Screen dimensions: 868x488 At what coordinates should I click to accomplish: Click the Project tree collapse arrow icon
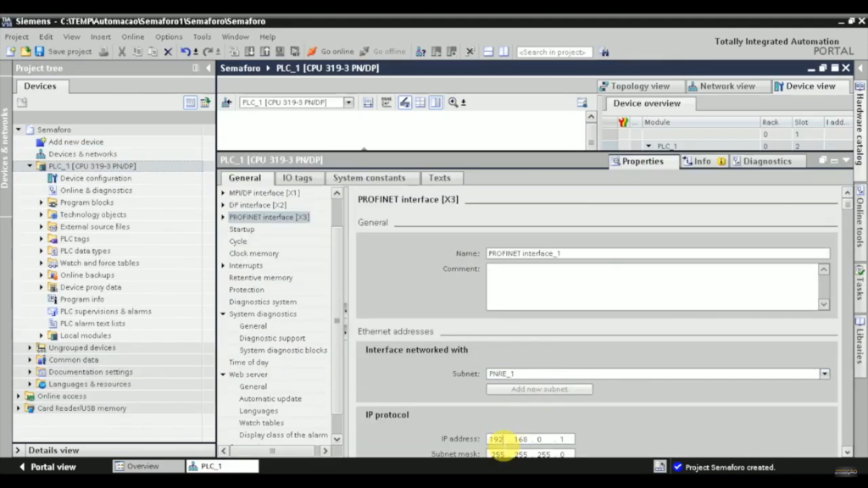point(209,68)
